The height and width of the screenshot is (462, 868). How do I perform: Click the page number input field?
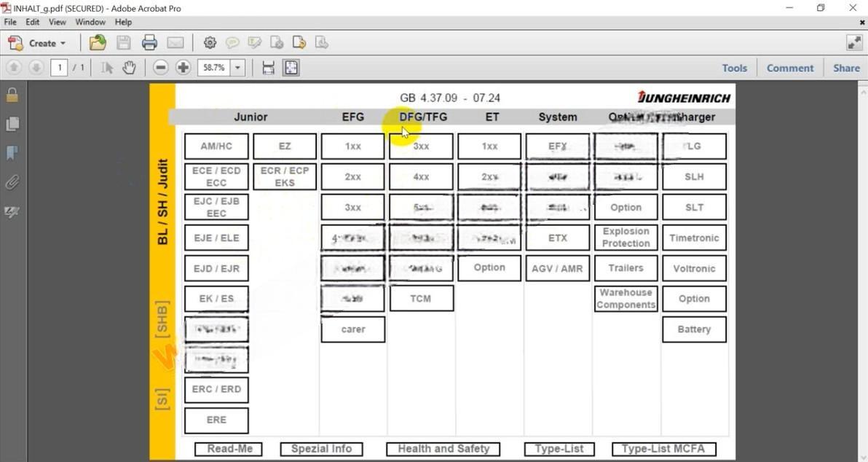click(x=59, y=68)
